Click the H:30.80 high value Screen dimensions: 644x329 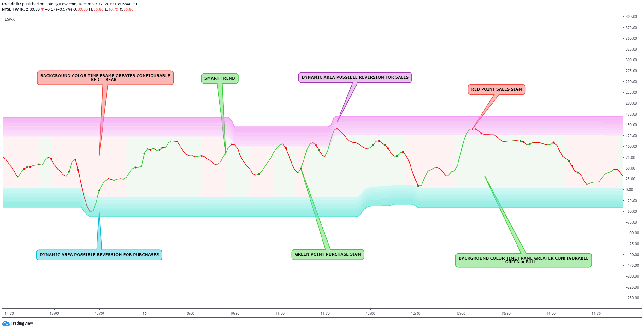[x=96, y=9]
